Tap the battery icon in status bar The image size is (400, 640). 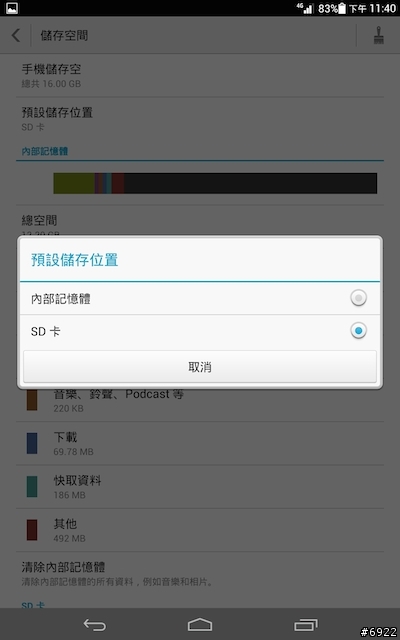[x=342, y=8]
